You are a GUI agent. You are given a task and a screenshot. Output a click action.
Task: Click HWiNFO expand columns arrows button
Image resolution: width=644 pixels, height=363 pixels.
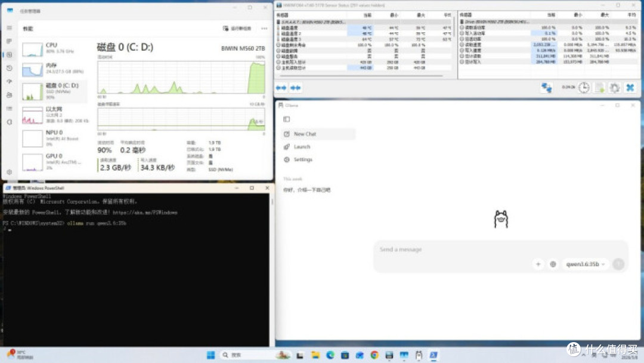coord(295,88)
